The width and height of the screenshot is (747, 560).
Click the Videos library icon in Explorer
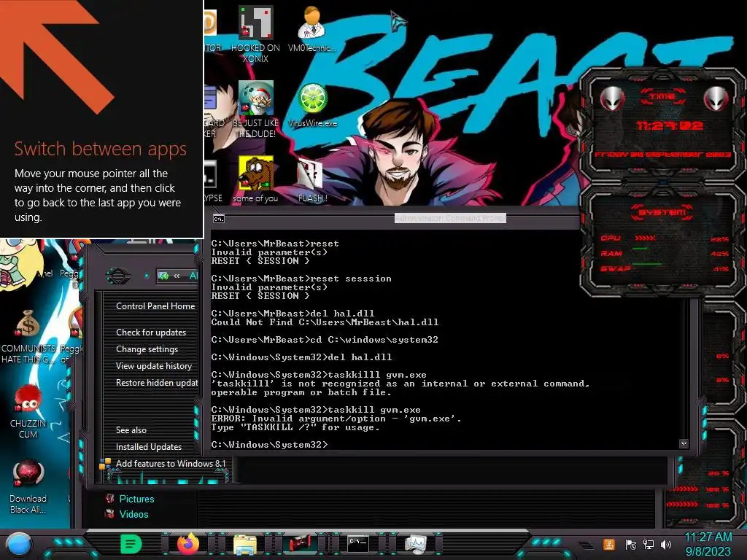(x=110, y=514)
